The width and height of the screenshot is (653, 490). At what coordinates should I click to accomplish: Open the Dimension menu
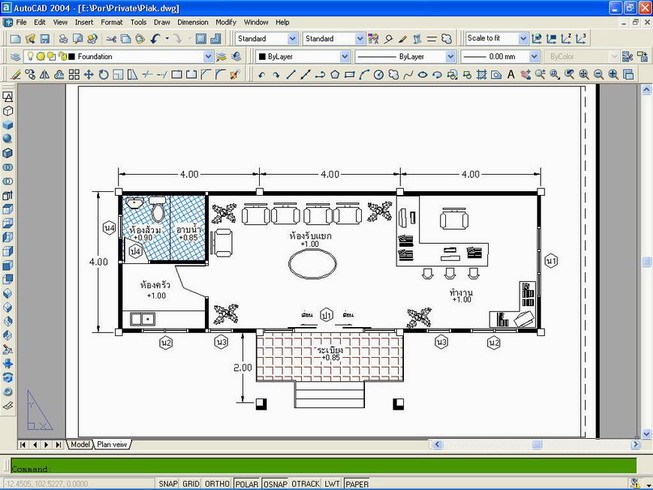coord(192,21)
